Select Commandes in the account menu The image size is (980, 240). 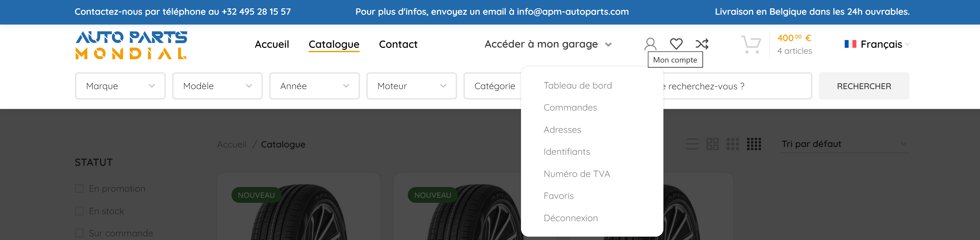click(x=570, y=107)
